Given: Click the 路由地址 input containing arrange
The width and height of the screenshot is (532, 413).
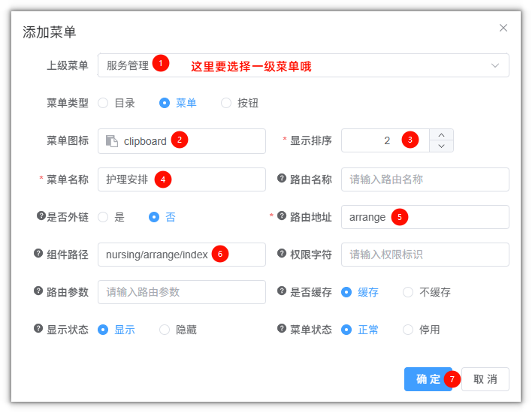Looking at the screenshot, I should 425,217.
